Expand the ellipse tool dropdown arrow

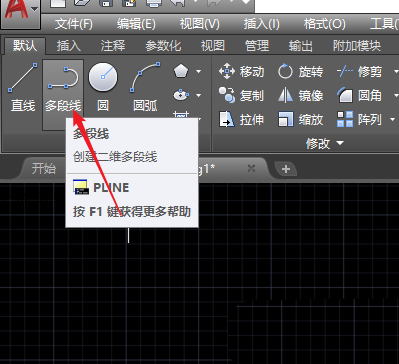coord(199,95)
